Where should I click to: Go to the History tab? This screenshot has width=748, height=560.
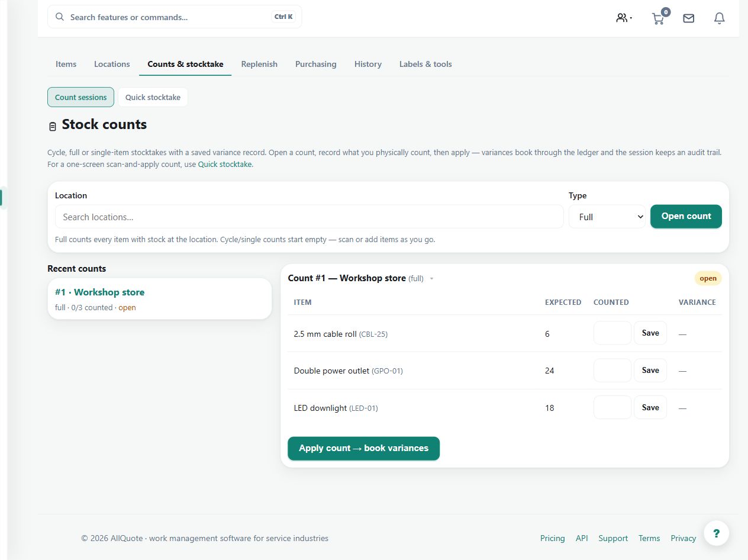(368, 64)
